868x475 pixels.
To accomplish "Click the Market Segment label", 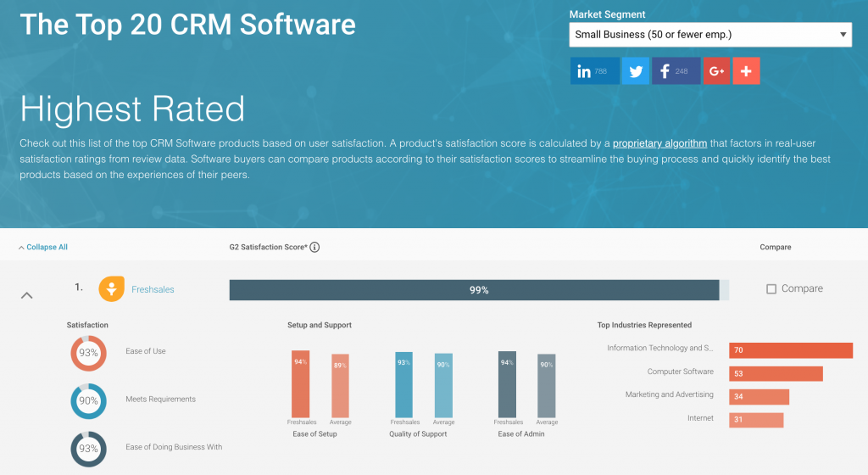I will (x=607, y=14).
